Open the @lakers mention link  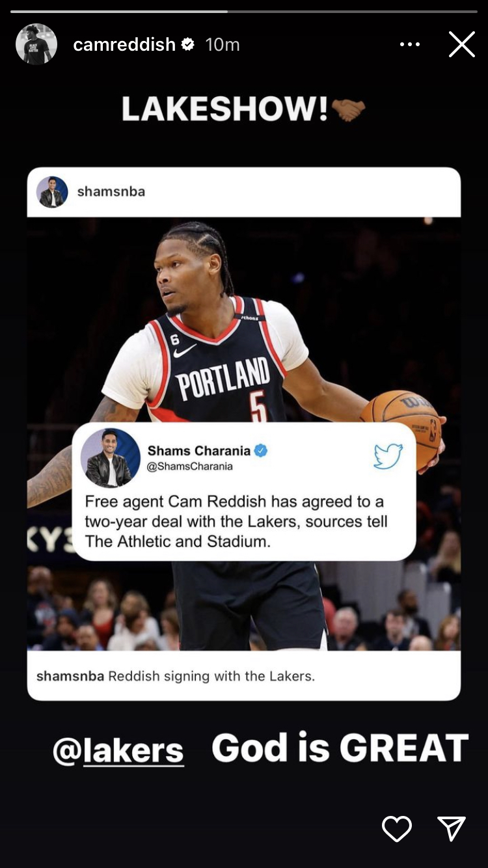(x=118, y=751)
